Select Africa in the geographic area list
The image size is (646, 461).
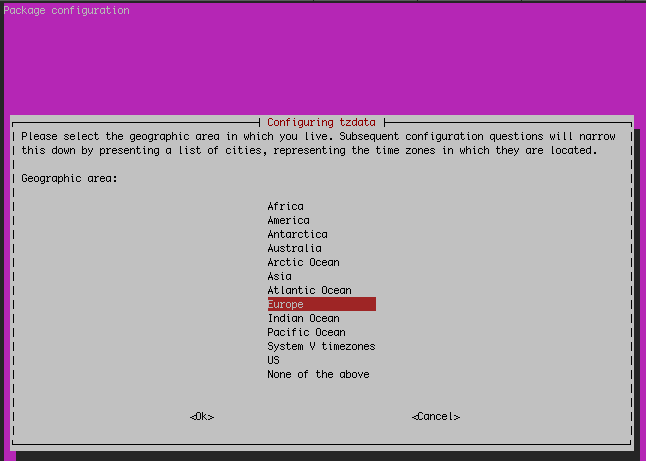(285, 206)
